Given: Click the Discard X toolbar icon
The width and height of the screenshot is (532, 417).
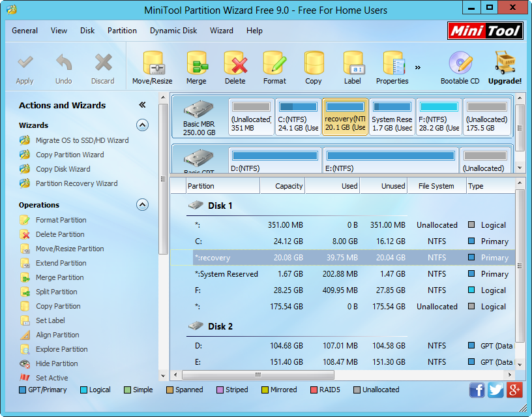Looking at the screenshot, I should [103, 63].
